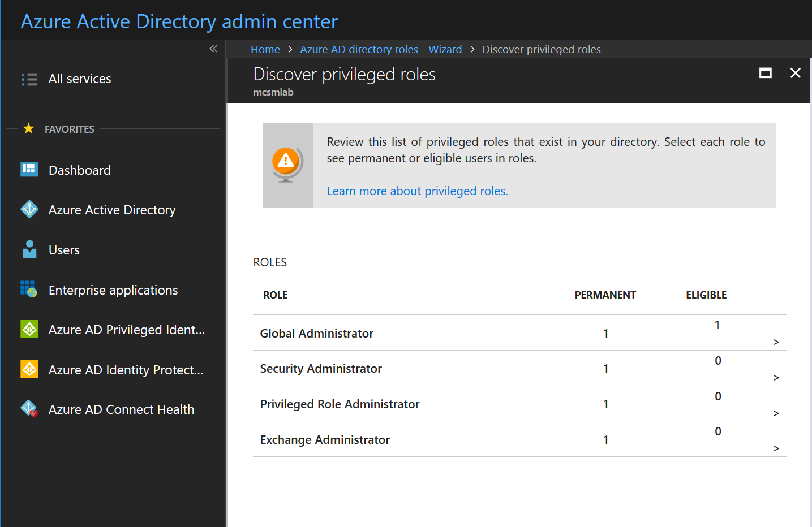Open Azure AD directory roles - Wizard breadcrumb
The height and width of the screenshot is (527, 812).
click(380, 49)
